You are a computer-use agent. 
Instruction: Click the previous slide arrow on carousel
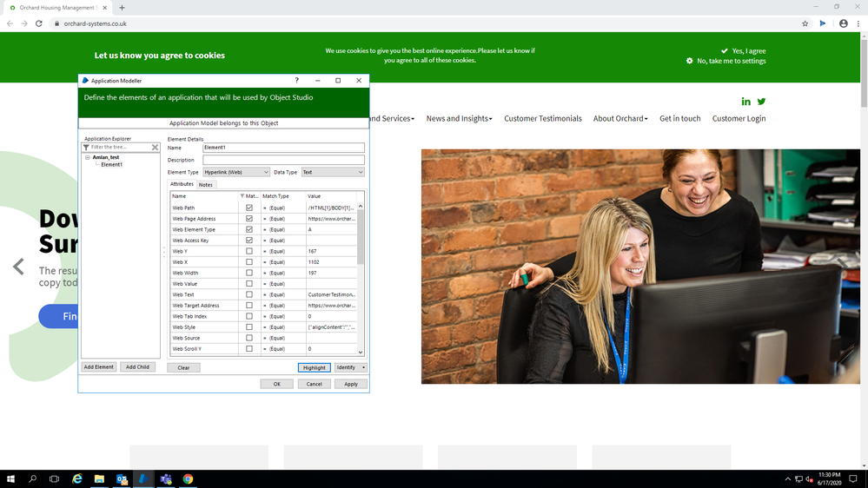tap(18, 267)
